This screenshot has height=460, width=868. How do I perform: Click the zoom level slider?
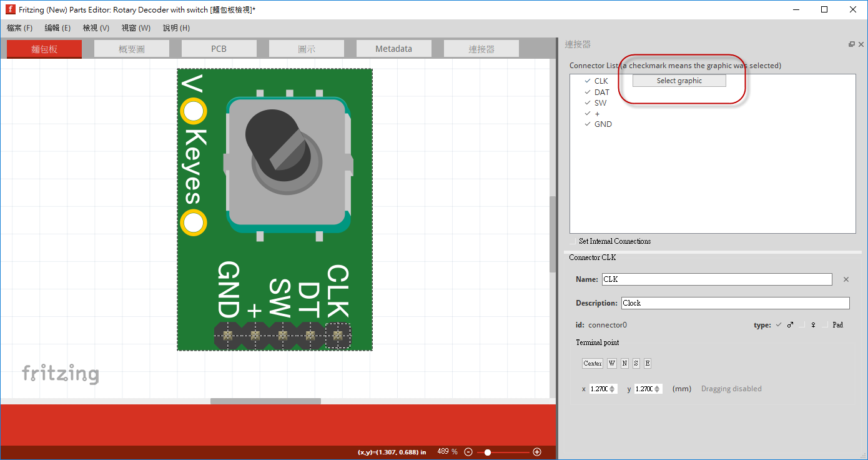489,451
